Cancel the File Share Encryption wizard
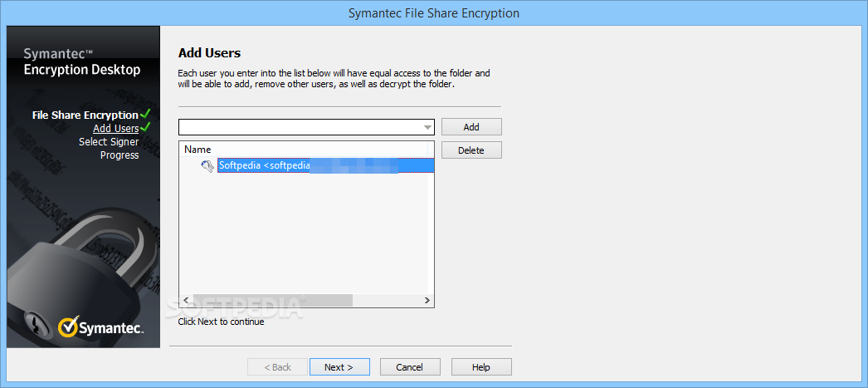Image resolution: width=868 pixels, height=388 pixels. pos(410,367)
